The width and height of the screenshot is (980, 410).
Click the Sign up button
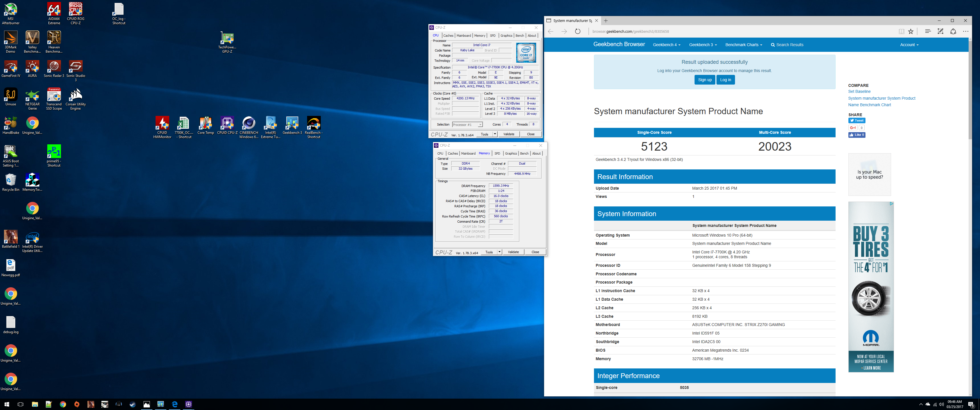705,80
